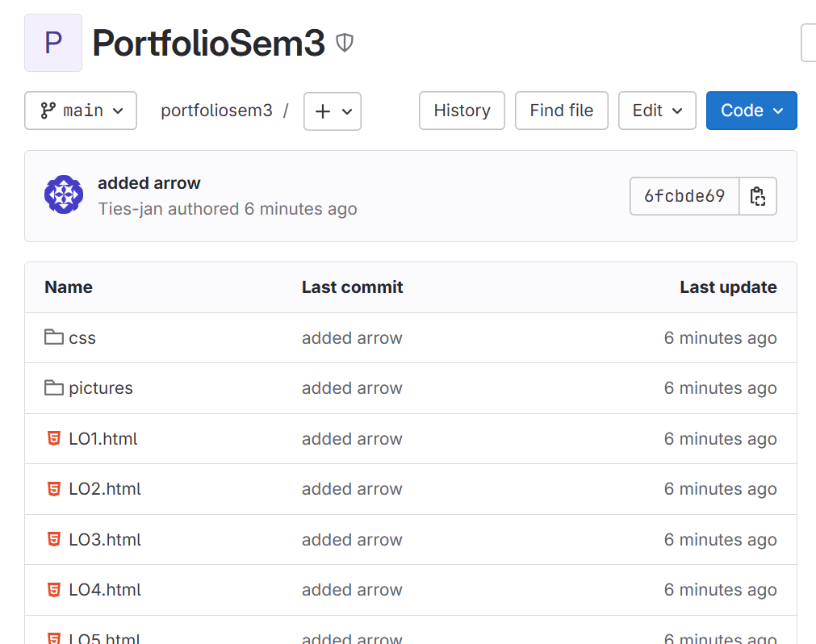This screenshot has height=644, width=816.
Task: Click the PortfolioSem3 project avatar
Action: (53, 43)
